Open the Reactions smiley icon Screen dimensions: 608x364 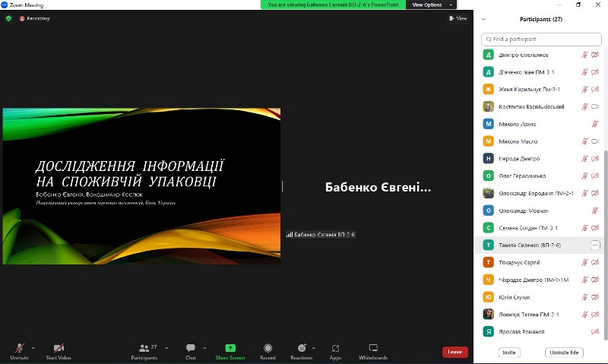302,348
